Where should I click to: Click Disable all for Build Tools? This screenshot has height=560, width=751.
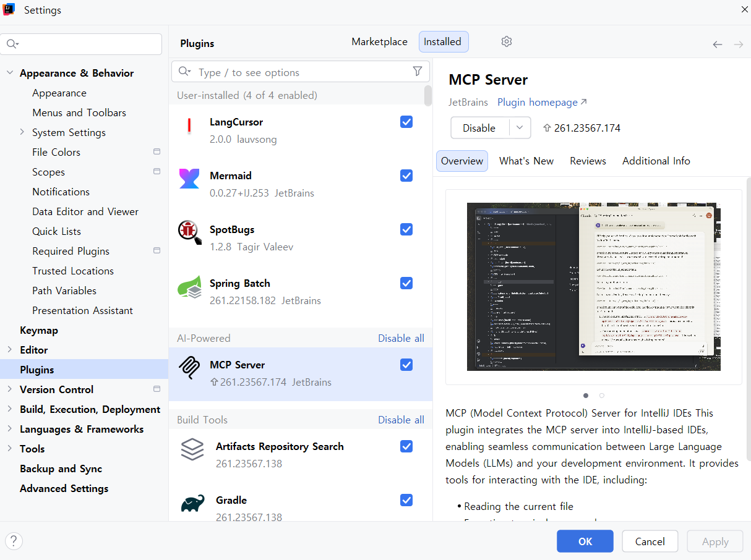(401, 420)
